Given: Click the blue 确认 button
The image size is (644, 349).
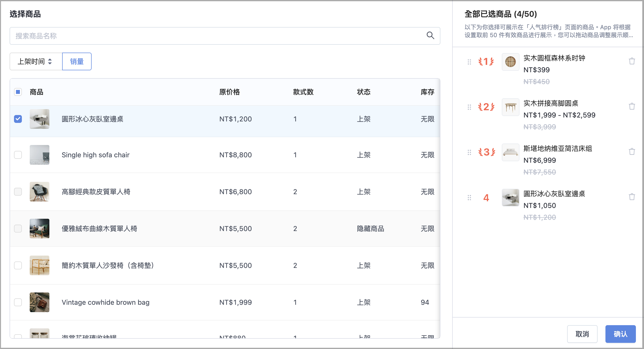Looking at the screenshot, I should (x=620, y=334).
